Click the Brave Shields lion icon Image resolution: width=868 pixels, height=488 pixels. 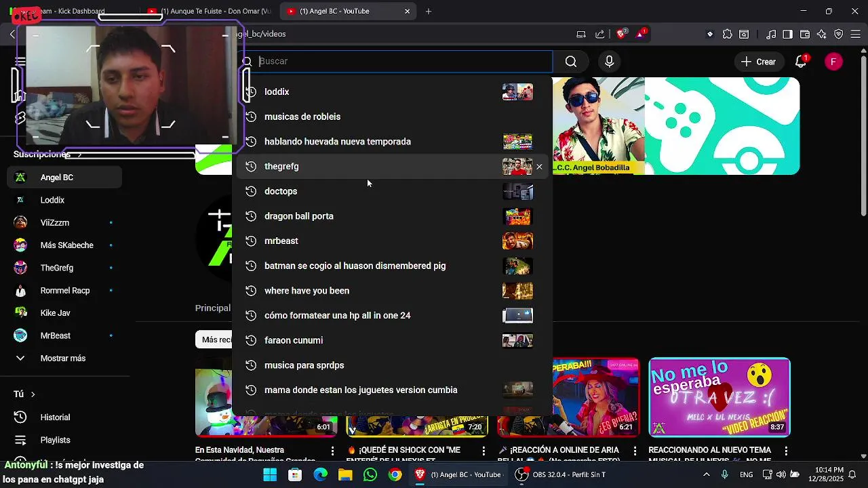pos(621,34)
